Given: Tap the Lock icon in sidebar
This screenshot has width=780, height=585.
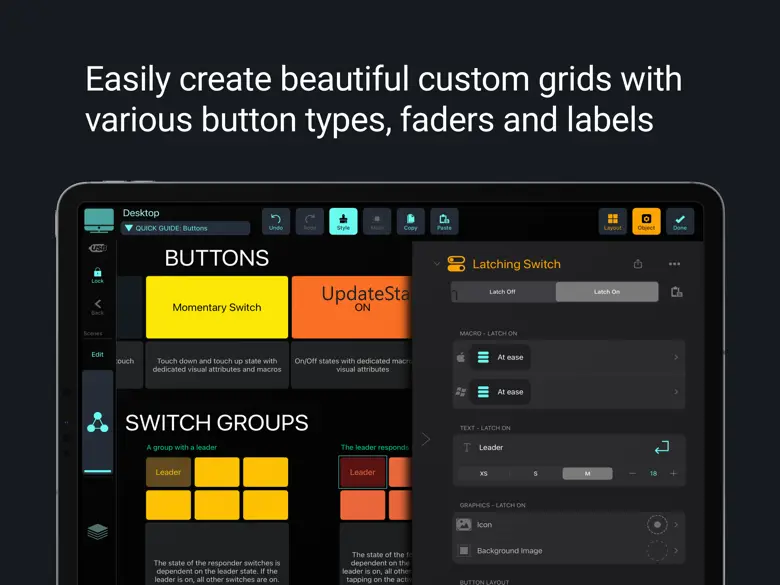Looking at the screenshot, I should (97, 274).
